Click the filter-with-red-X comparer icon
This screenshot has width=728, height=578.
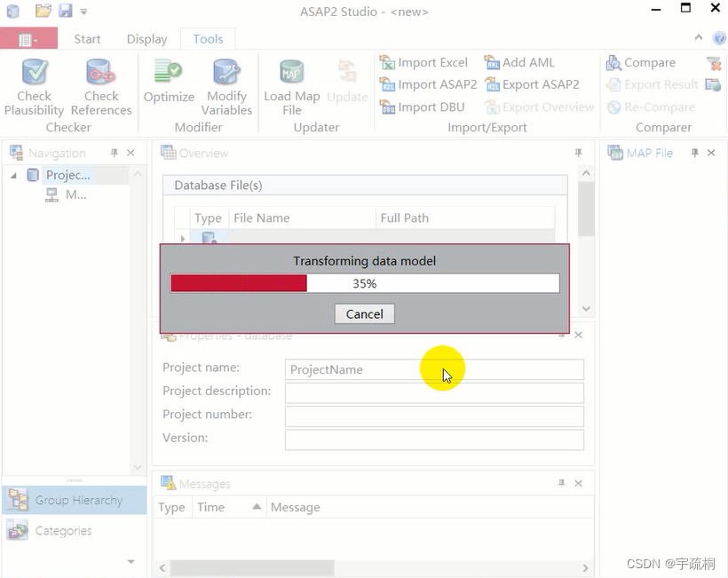click(713, 63)
